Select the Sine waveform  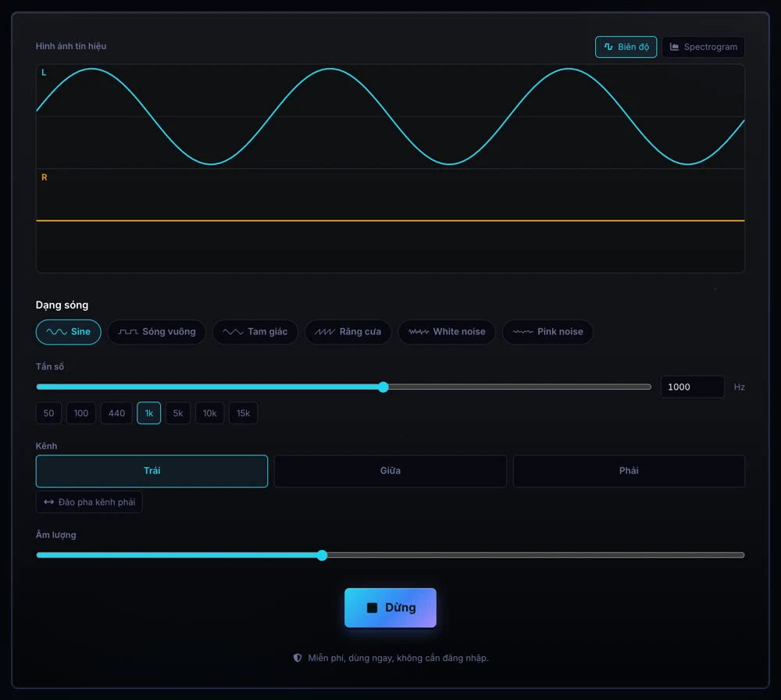(x=68, y=332)
